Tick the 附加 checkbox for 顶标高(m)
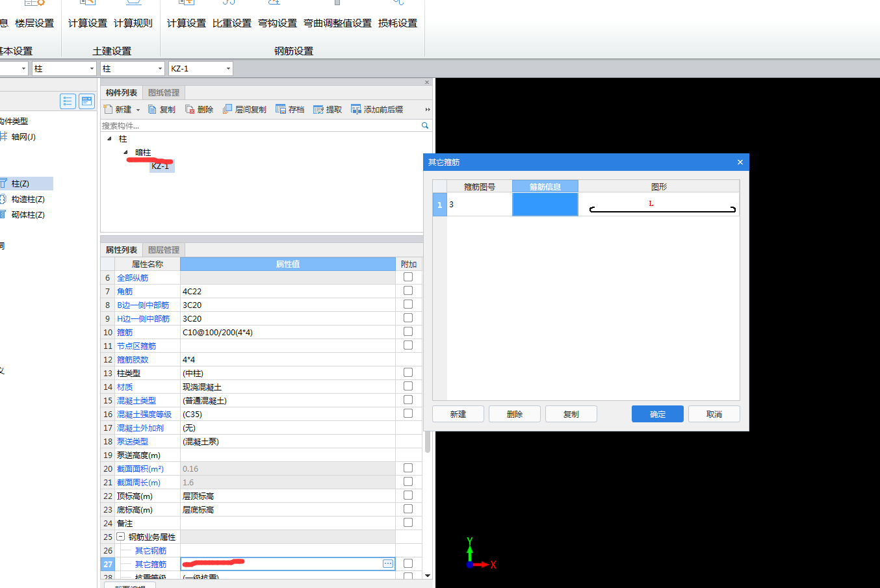The image size is (880, 588). 408,495
